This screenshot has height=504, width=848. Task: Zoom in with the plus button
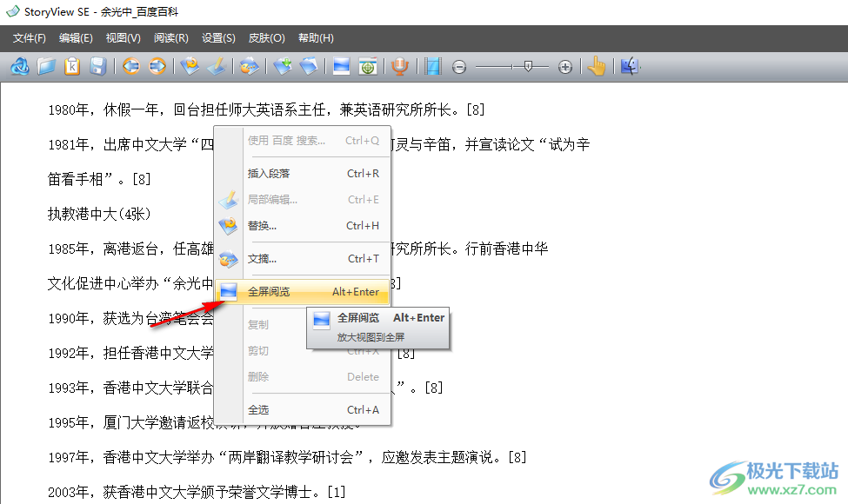tap(565, 67)
